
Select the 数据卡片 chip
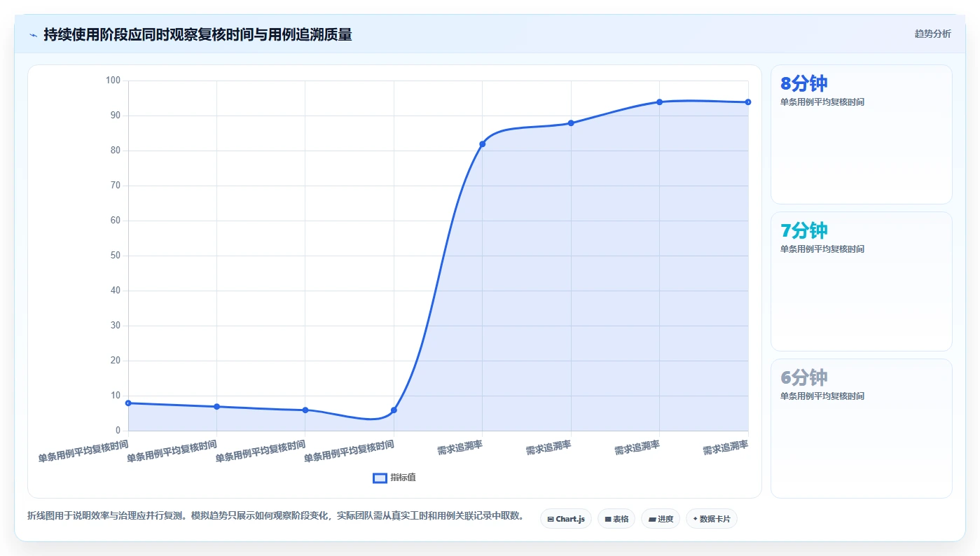712,519
